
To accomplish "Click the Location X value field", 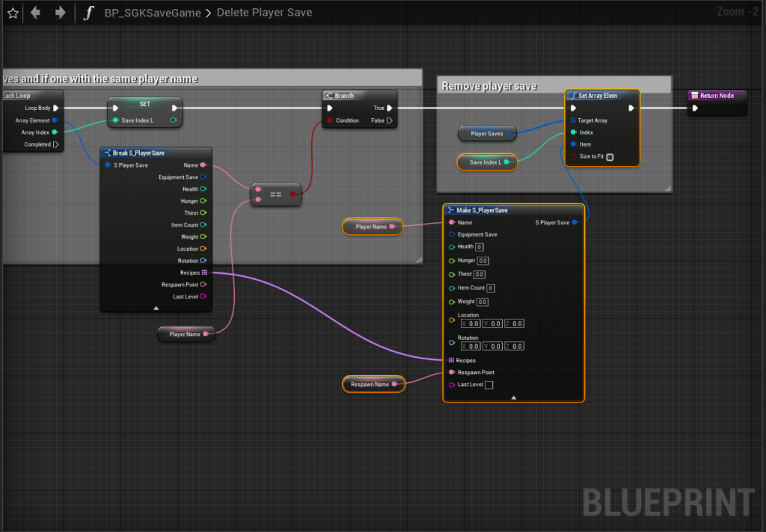I will point(475,324).
